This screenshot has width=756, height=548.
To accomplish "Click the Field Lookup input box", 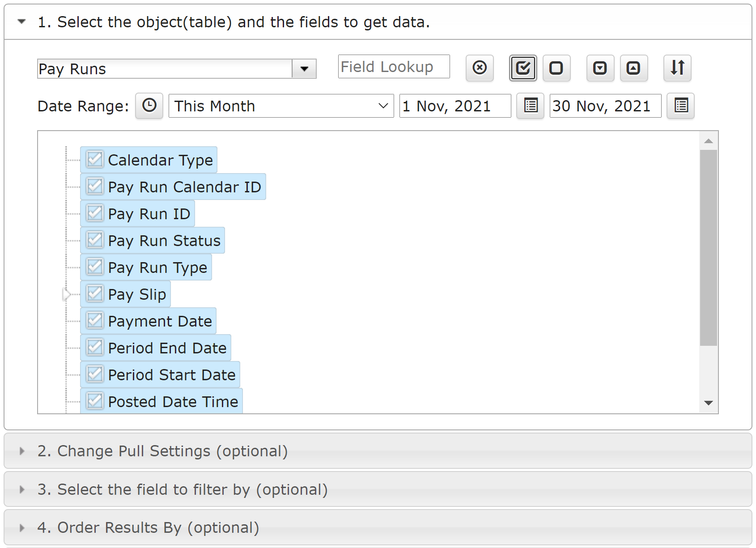I will pos(394,67).
